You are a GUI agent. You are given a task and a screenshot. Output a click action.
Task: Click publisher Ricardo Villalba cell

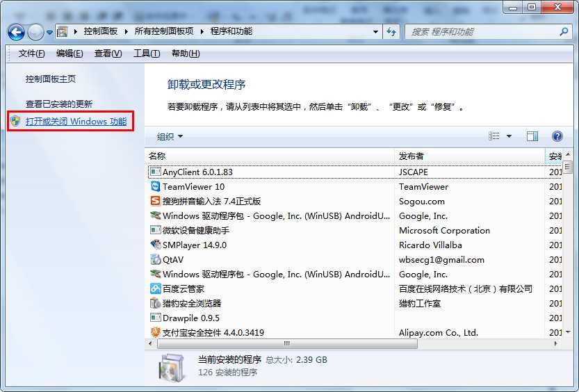430,245
